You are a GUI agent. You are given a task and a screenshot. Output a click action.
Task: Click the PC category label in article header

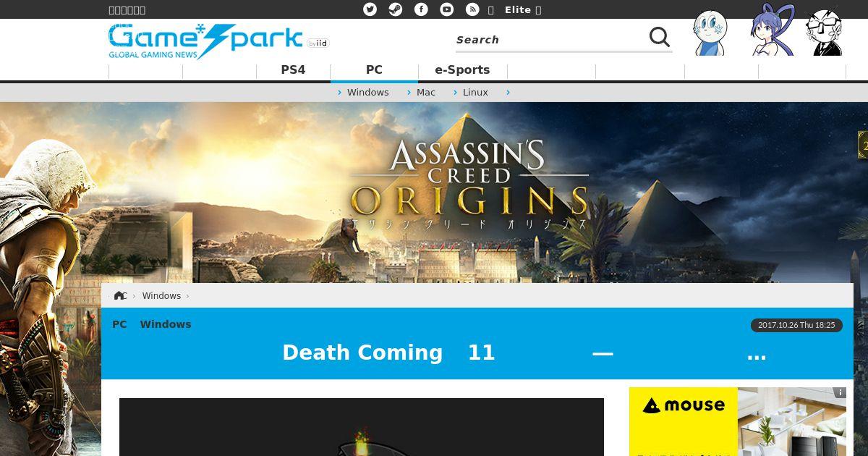coord(119,324)
